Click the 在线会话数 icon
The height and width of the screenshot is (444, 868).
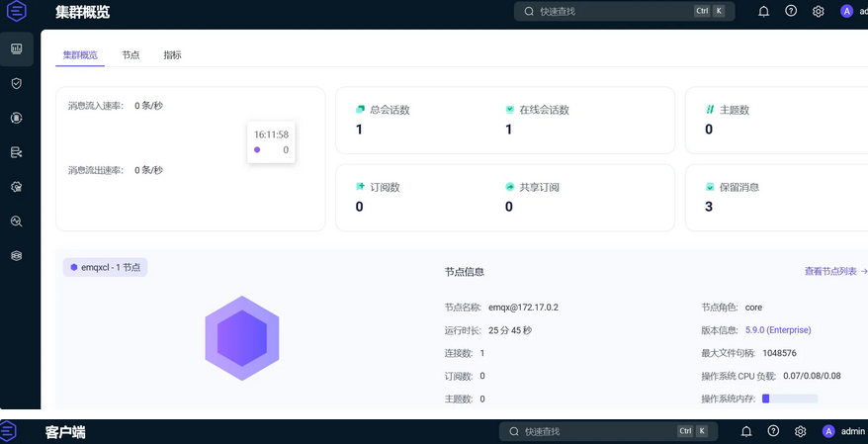[x=510, y=110]
